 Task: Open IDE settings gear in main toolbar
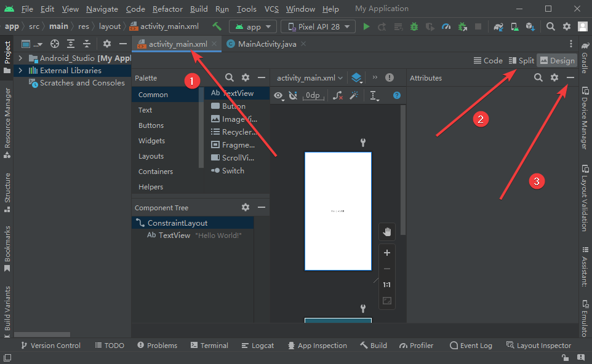[x=567, y=26]
